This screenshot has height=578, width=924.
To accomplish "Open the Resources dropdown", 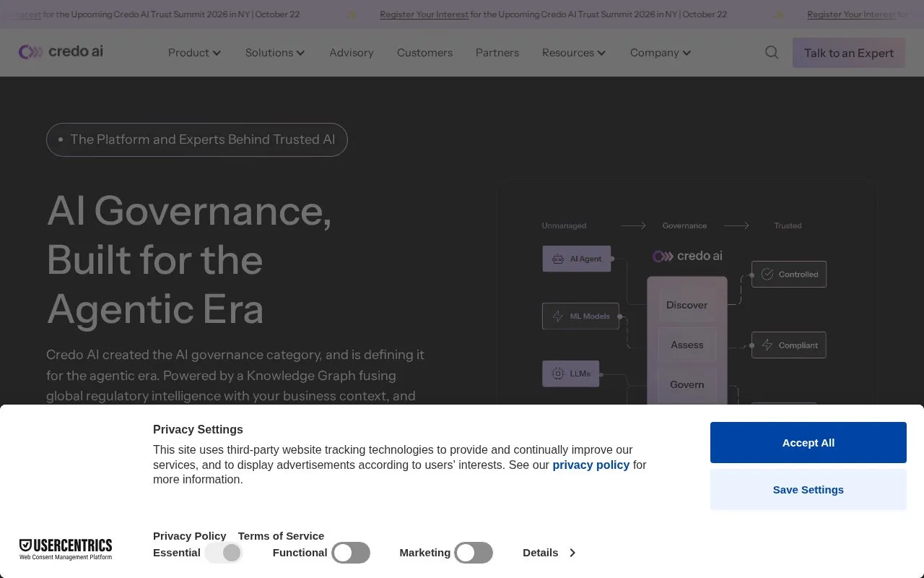I will [x=574, y=53].
